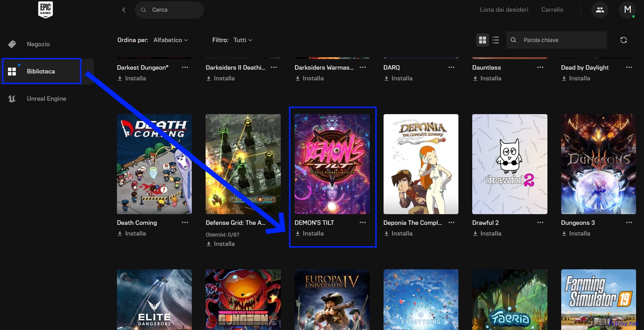This screenshot has width=644, height=330.
Task: Expand the Alfabetico sort dropdown
Action: 170,40
